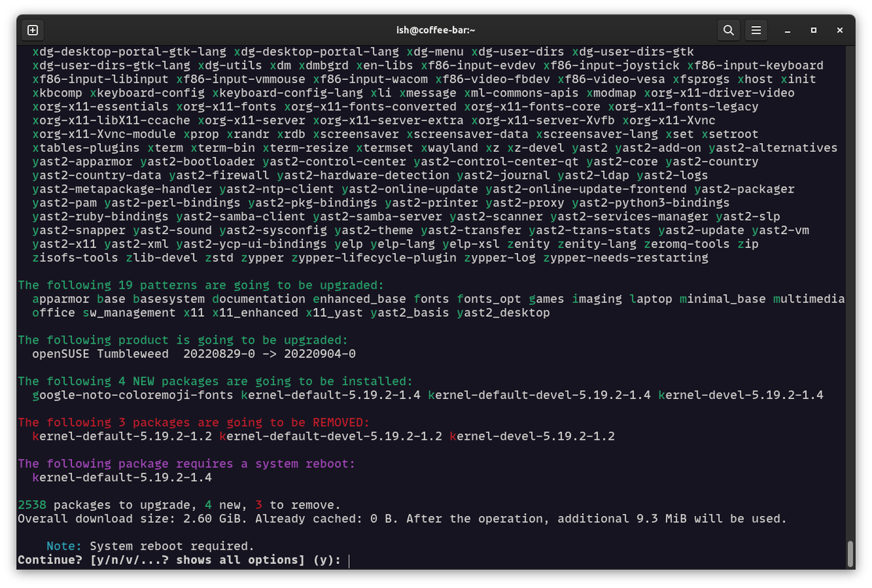Click the terminal scrollbar thumb
This screenshot has width=872, height=588.
(x=850, y=554)
